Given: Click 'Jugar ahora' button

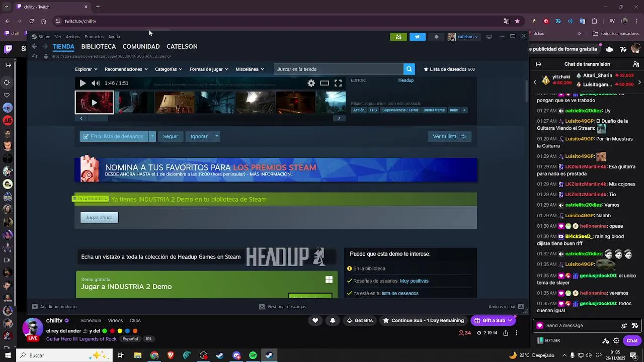Looking at the screenshot, I should coord(99,217).
